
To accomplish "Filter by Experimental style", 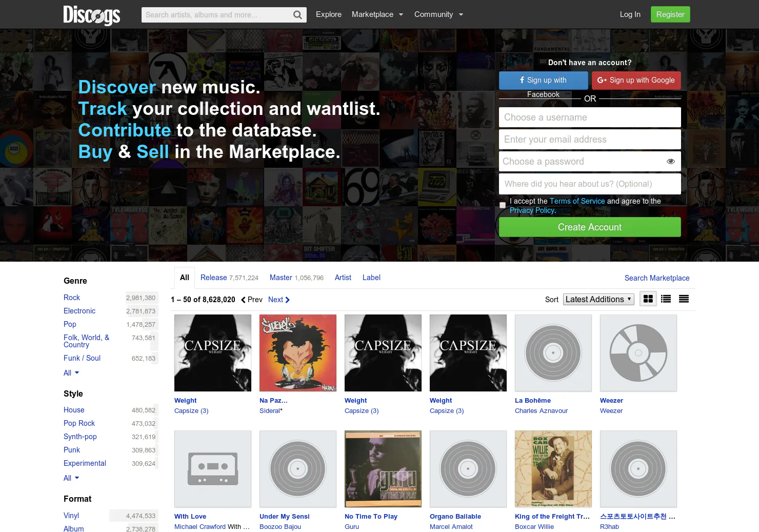I will (85, 463).
